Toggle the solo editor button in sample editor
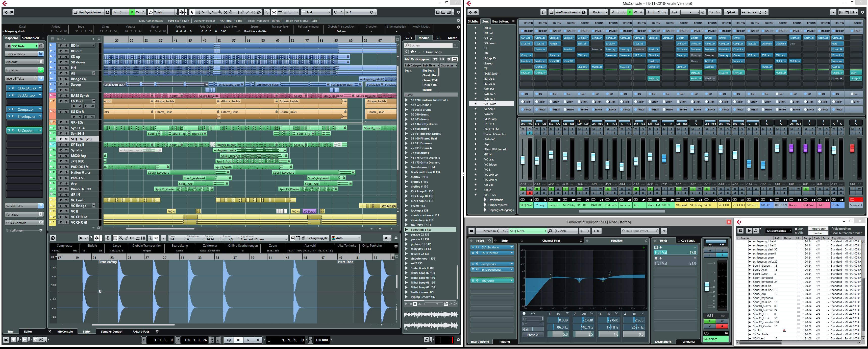The height and width of the screenshot is (349, 868). (x=53, y=238)
